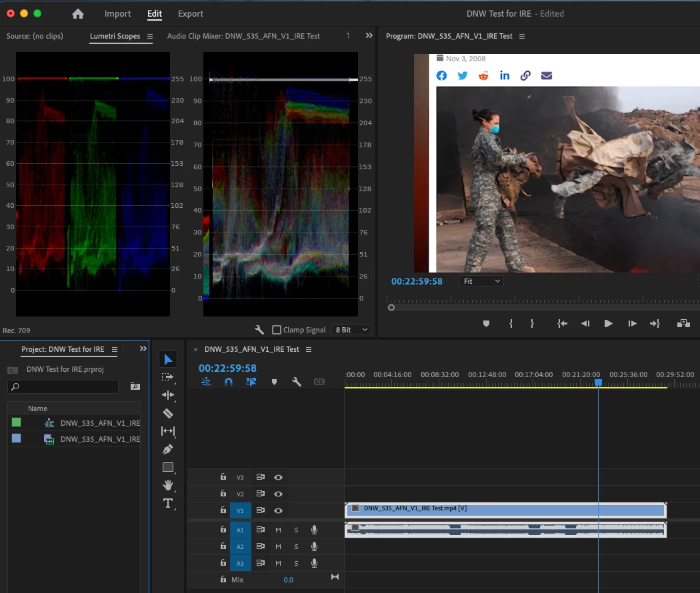Toggle V2 track output eye icon
Screen dimensions: 700x593
click(x=279, y=494)
